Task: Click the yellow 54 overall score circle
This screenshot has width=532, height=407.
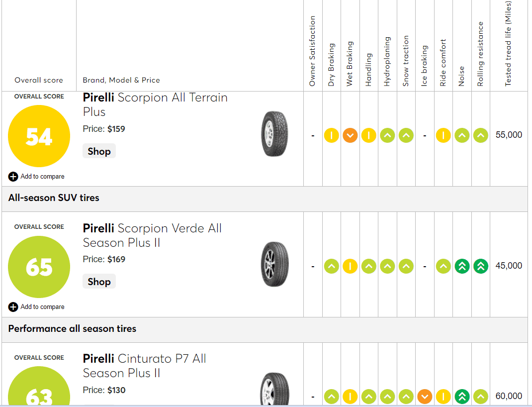Action: point(39,136)
